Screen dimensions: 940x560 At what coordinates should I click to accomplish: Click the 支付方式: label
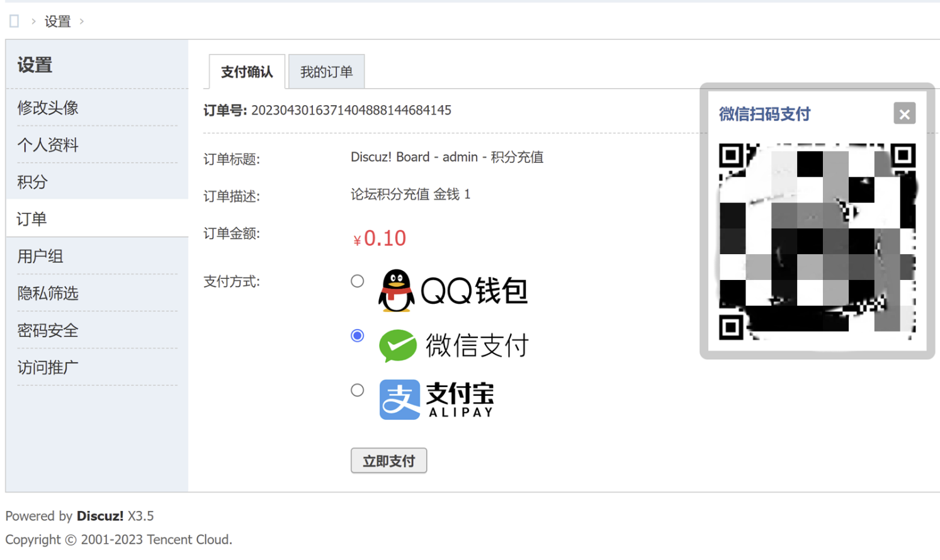tap(232, 281)
